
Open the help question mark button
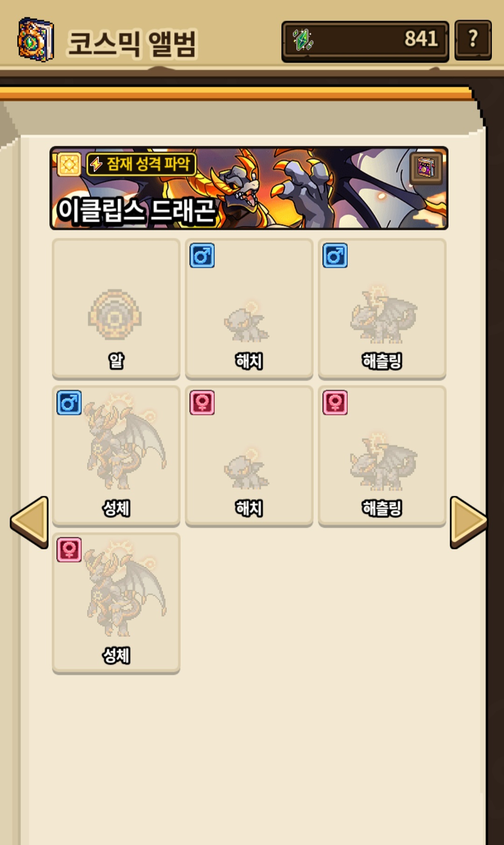point(473,40)
